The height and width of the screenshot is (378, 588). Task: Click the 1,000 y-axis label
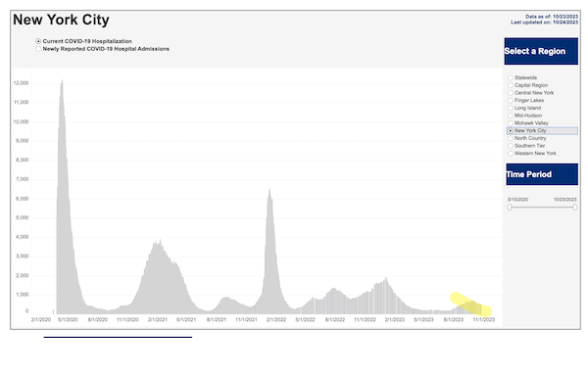pyautogui.click(x=23, y=295)
